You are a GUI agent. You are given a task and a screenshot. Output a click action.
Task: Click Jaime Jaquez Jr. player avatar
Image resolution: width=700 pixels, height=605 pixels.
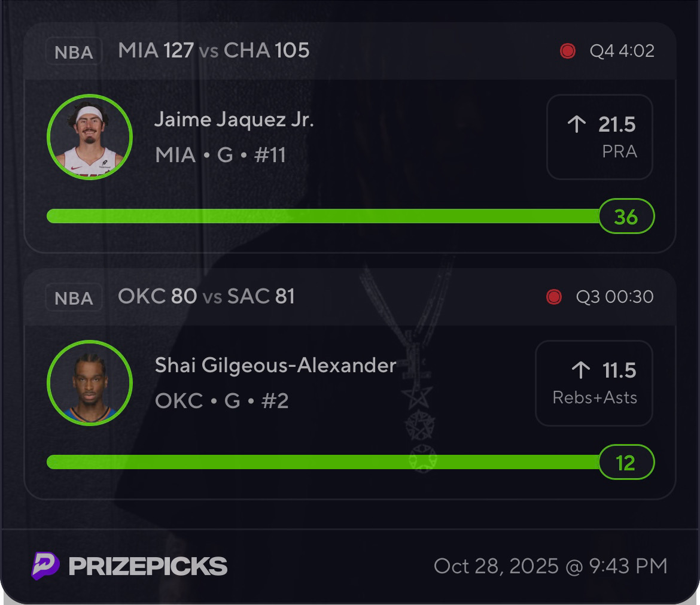point(90,137)
